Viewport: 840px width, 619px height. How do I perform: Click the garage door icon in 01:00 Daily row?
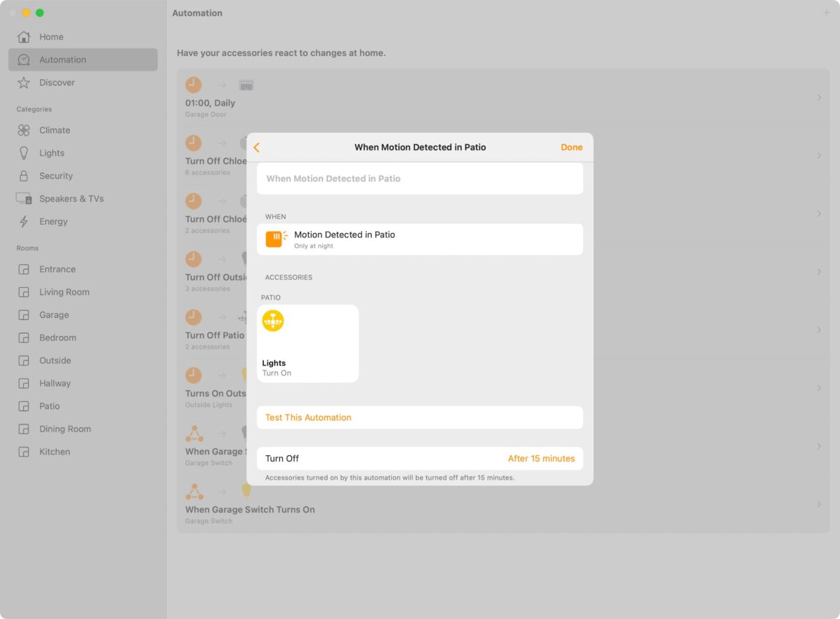click(246, 85)
